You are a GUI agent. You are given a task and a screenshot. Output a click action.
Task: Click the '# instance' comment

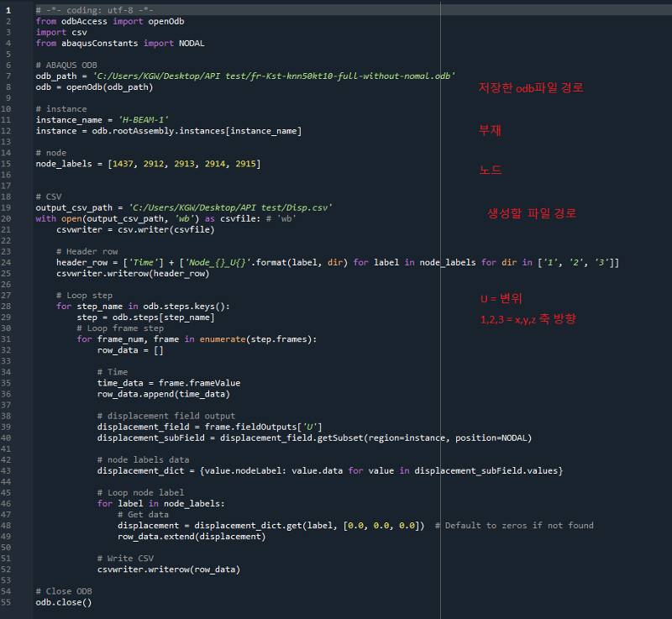61,109
